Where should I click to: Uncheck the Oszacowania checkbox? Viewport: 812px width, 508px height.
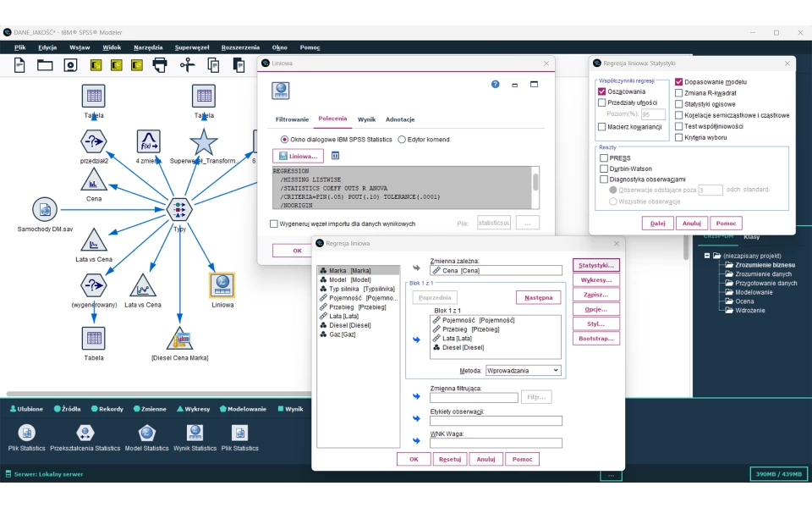tap(602, 91)
